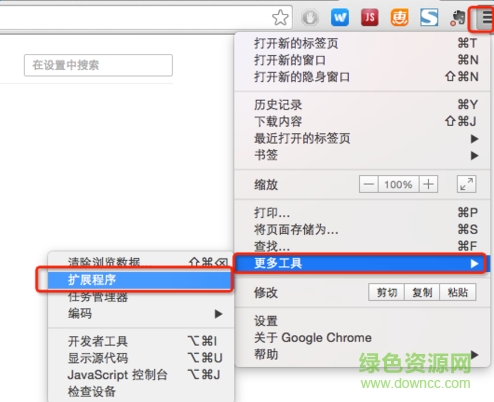
Task: Click the blue S extension icon
Action: click(429, 17)
